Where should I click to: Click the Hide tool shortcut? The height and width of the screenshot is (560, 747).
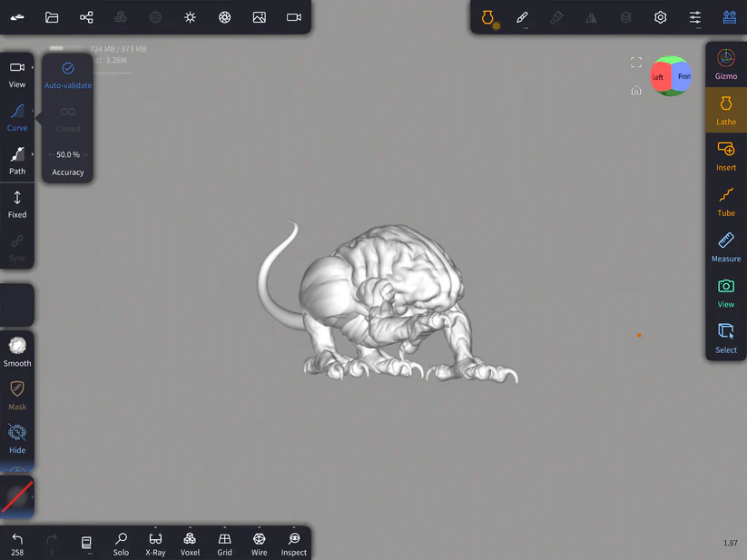point(17,438)
